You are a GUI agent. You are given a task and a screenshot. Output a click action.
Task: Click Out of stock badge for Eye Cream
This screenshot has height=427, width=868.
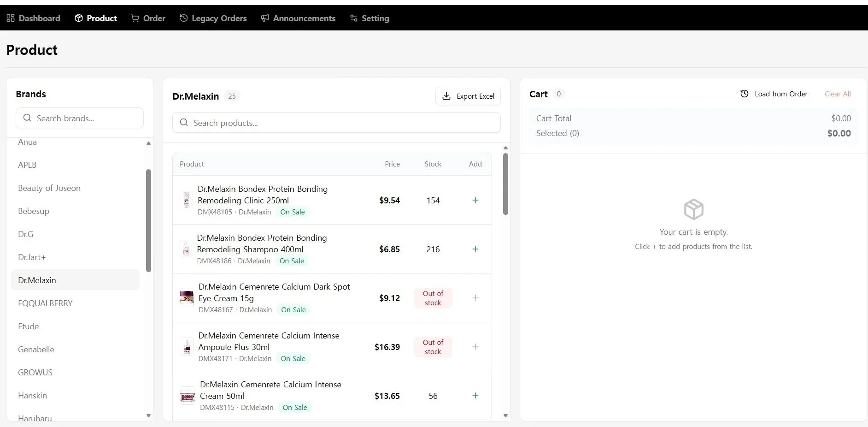(433, 298)
